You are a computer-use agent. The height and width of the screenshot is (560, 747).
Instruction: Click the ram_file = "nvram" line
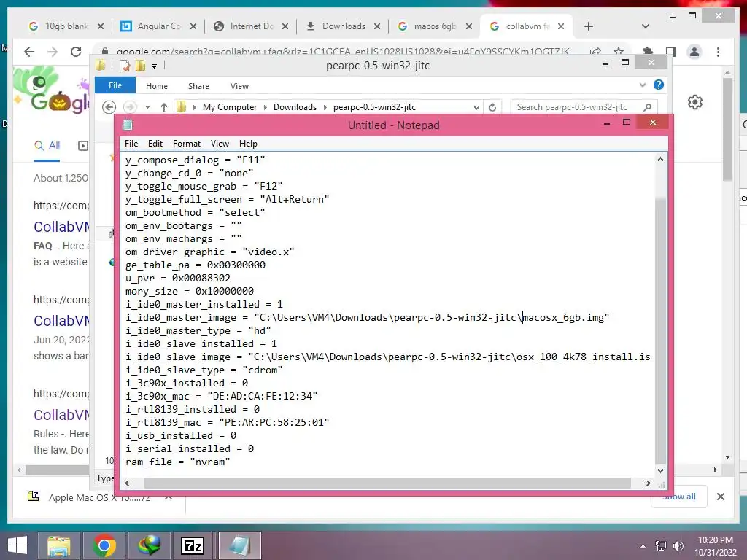point(178,462)
